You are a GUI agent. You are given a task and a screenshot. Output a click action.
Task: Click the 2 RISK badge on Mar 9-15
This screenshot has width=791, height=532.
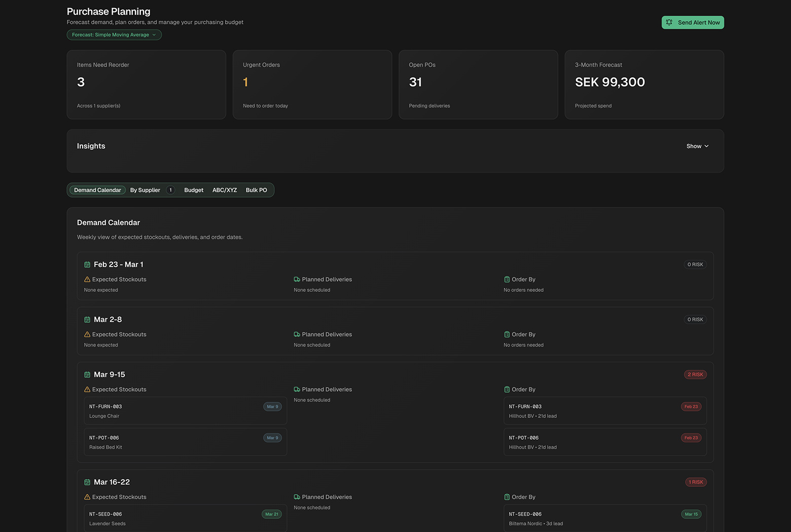tap(695, 374)
